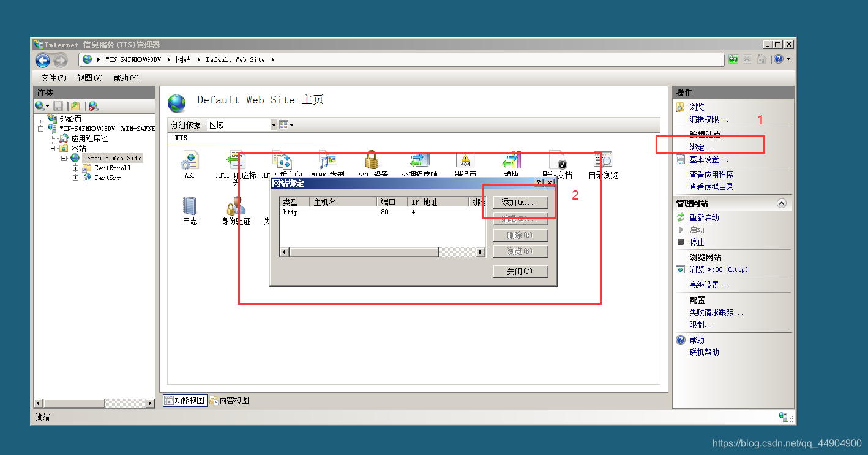This screenshot has height=455, width=868.
Task: Click the 关闭(C) button in bindings dialog
Action: 520,271
